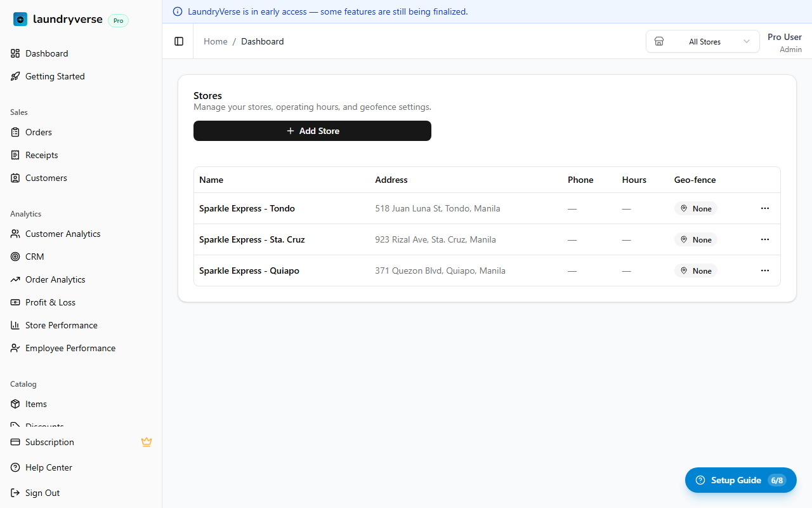
Task: Click the laundryverse logo icon
Action: point(20,20)
